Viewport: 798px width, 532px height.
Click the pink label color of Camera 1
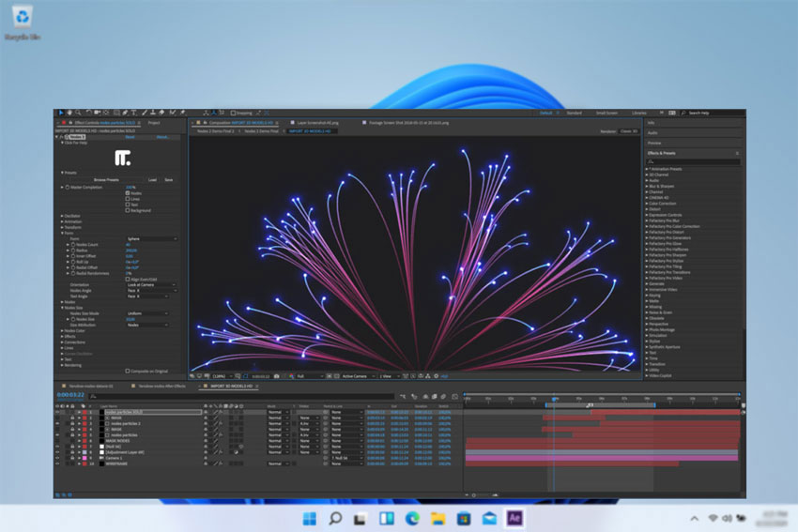pos(84,458)
